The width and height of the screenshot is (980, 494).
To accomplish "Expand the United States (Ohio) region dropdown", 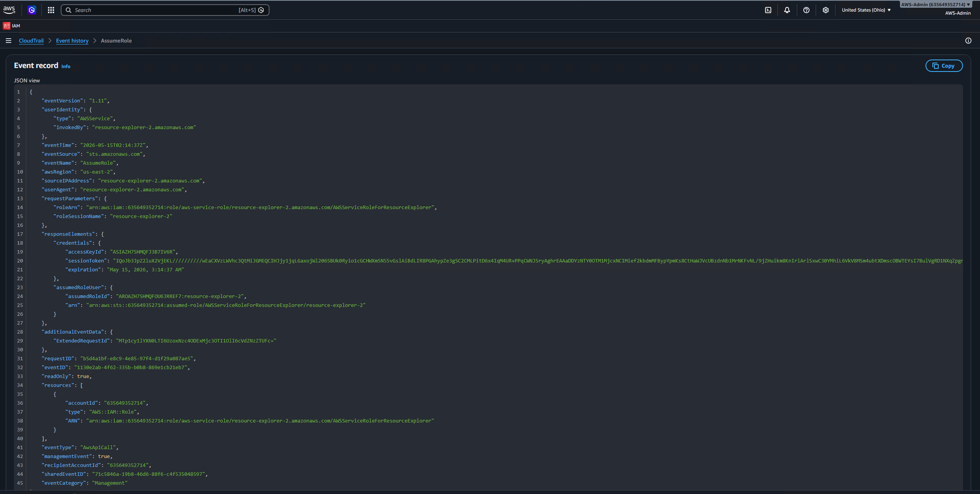I will tap(866, 10).
